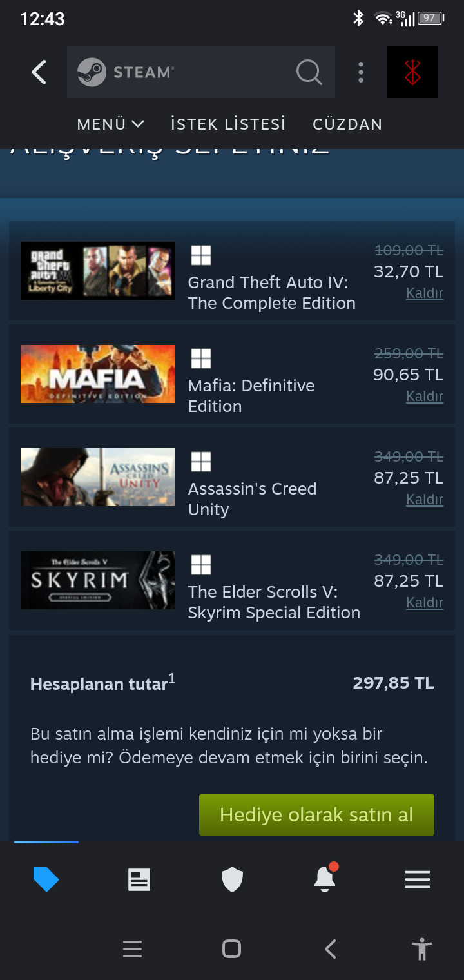Image resolution: width=464 pixels, height=980 pixels.
Task: Expand the MENÜ dropdown
Action: [x=110, y=124]
